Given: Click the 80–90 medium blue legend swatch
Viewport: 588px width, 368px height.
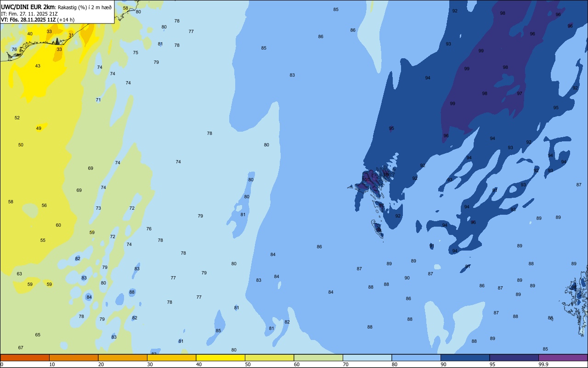Looking at the screenshot, I should click(x=416, y=357).
